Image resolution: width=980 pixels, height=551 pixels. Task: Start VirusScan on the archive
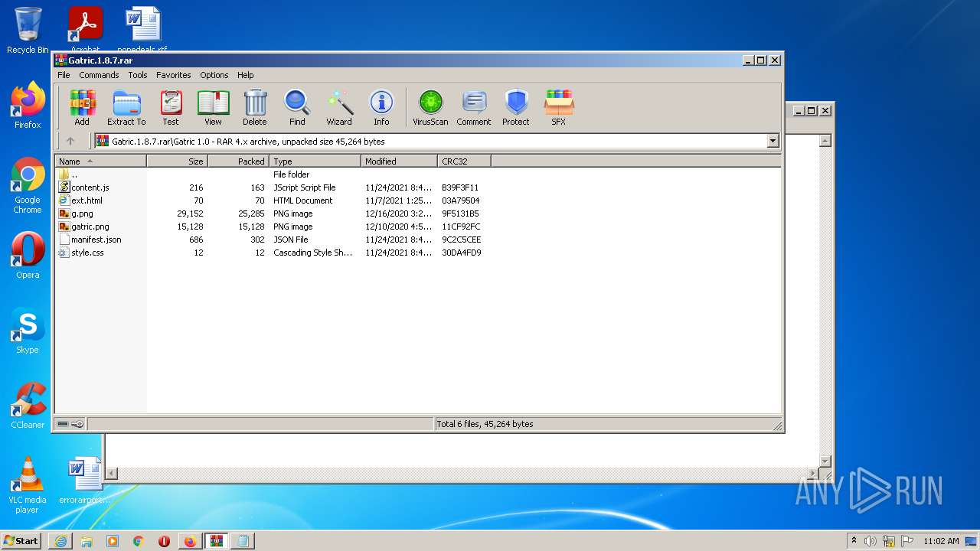click(x=430, y=108)
